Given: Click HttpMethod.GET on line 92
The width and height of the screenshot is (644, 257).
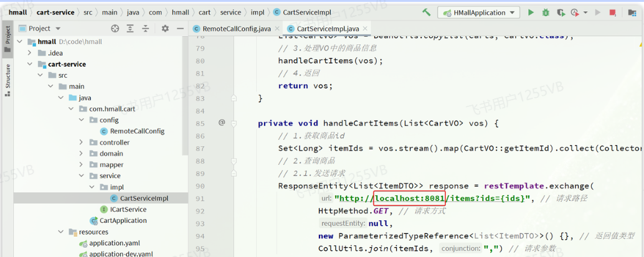Looking at the screenshot, I should (353, 211).
